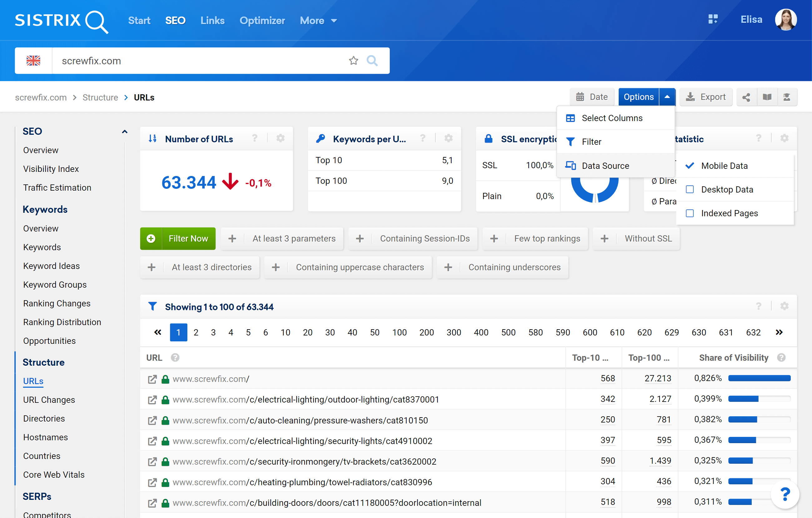Open the handbook/book icon near Export

pyautogui.click(x=767, y=97)
